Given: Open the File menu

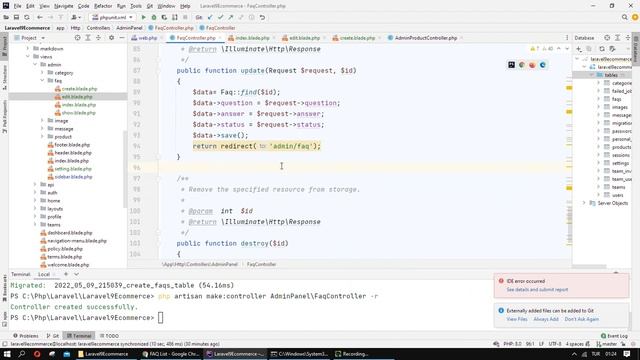Looking at the screenshot, I should pyautogui.click(x=17, y=6).
